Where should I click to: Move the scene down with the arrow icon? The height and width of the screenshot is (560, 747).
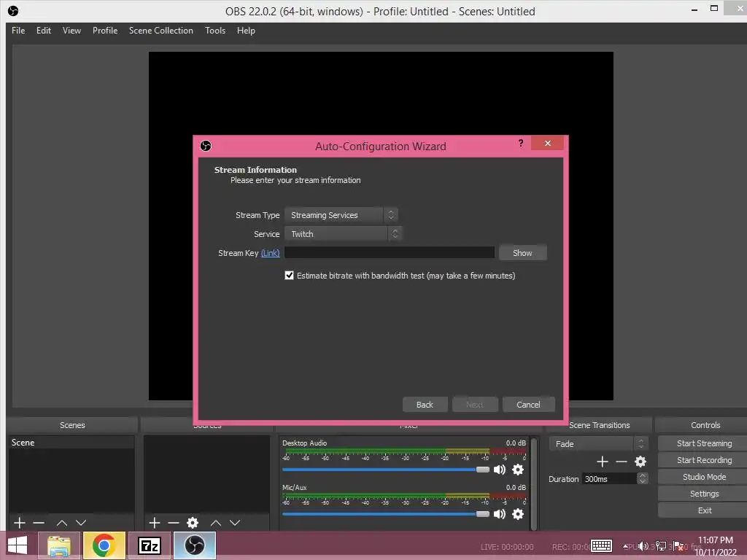click(81, 523)
